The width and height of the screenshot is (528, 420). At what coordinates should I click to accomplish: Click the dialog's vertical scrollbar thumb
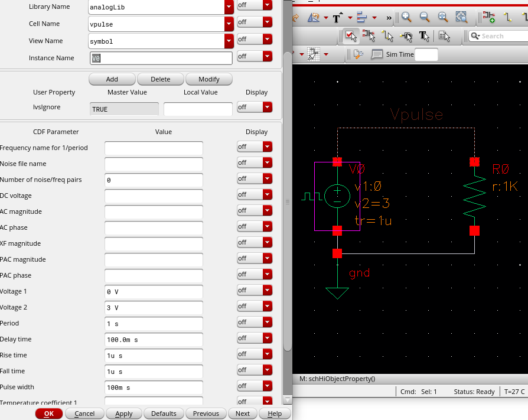coord(288,201)
